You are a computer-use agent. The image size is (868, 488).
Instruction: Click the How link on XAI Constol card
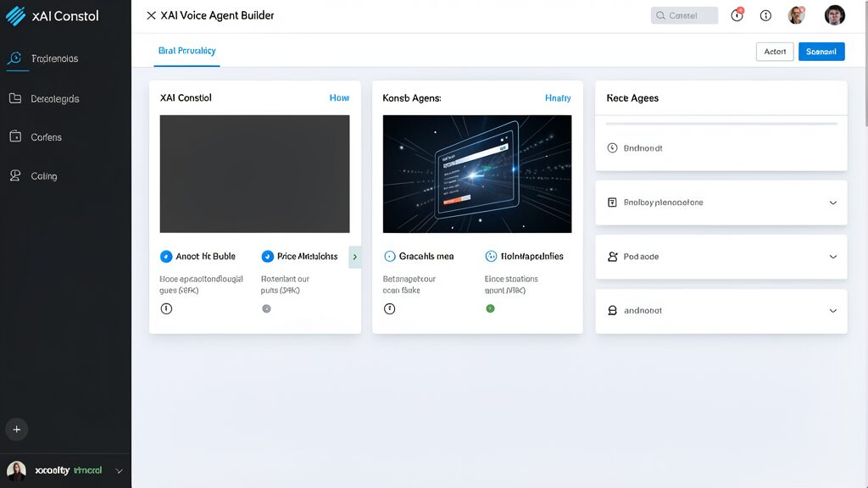339,98
